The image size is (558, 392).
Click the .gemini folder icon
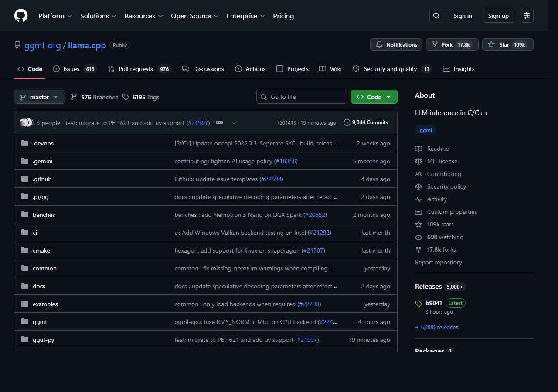coord(25,161)
